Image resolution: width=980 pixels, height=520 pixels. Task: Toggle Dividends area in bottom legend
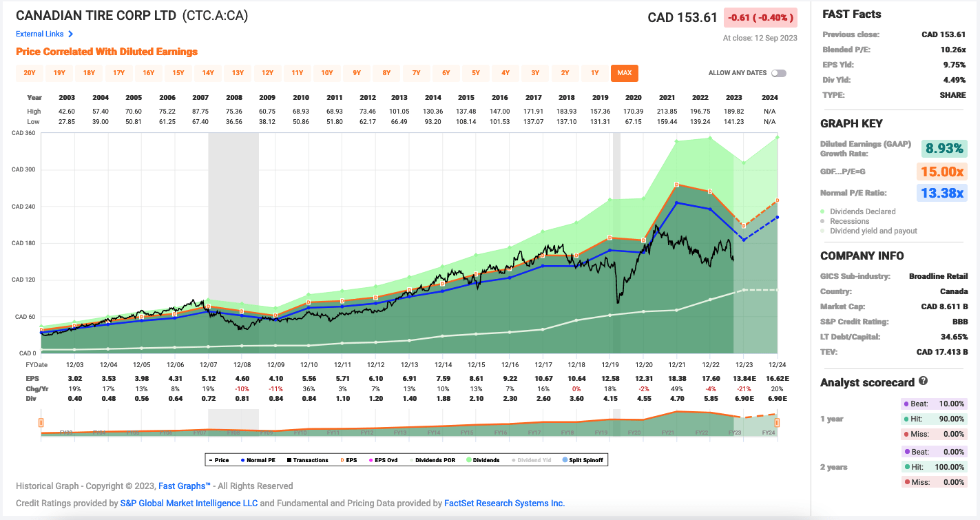pos(483,460)
